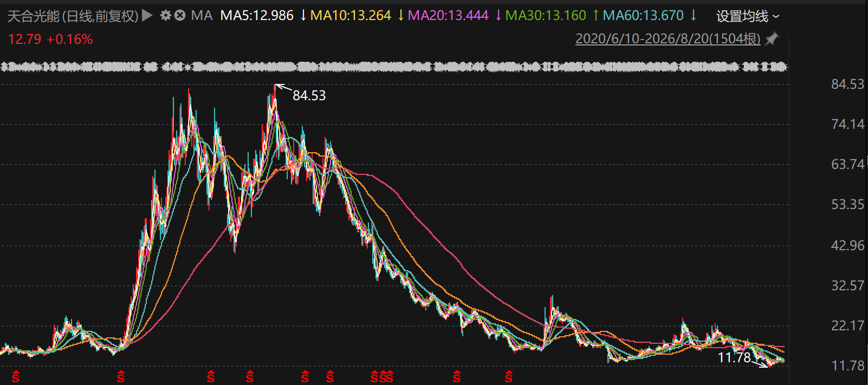Click the +0.16% change text
The height and width of the screenshot is (385, 868).
[69, 40]
